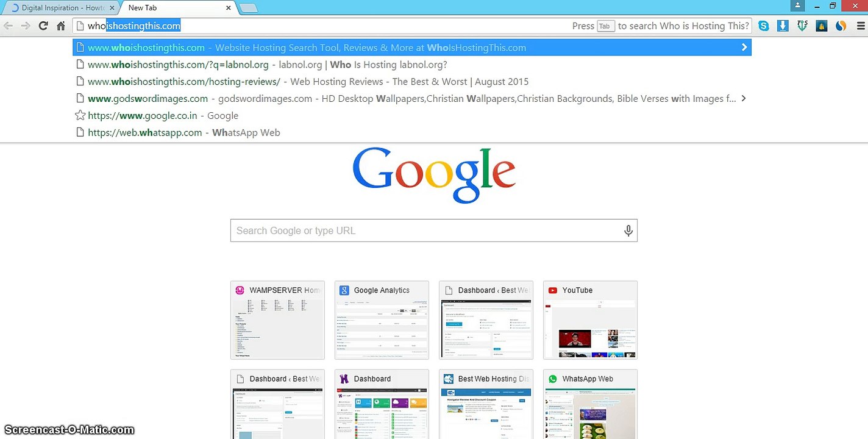The width and height of the screenshot is (868, 439).
Task: Open the user profile button
Action: [x=797, y=5]
